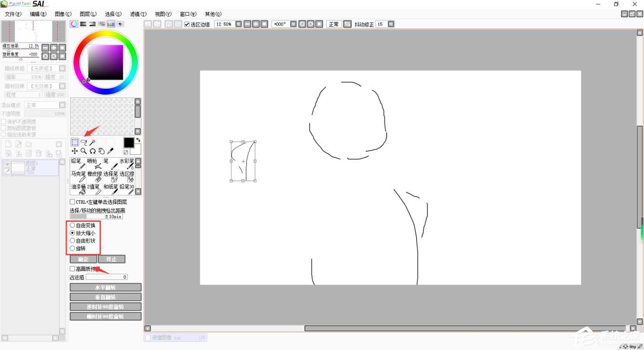Screen dimensions: 644x350
Task: Select the eyedropper color picker tool
Action: click(110, 151)
